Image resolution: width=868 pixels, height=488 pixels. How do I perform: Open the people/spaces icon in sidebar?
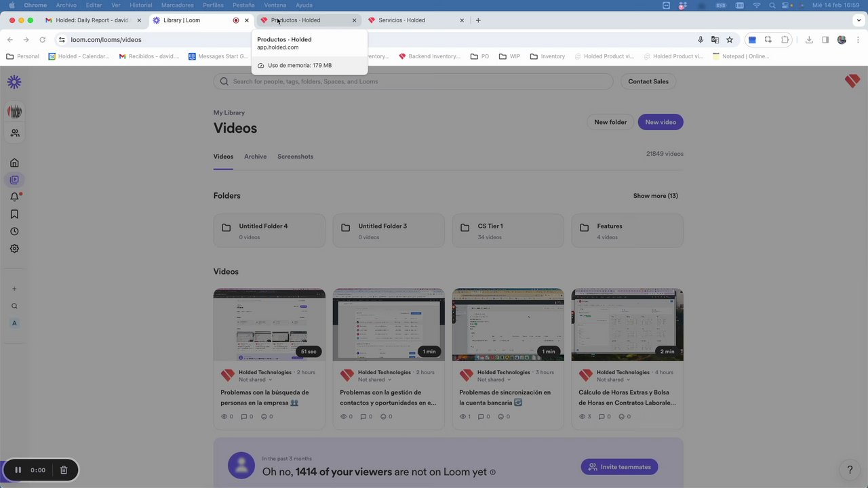[x=14, y=134]
